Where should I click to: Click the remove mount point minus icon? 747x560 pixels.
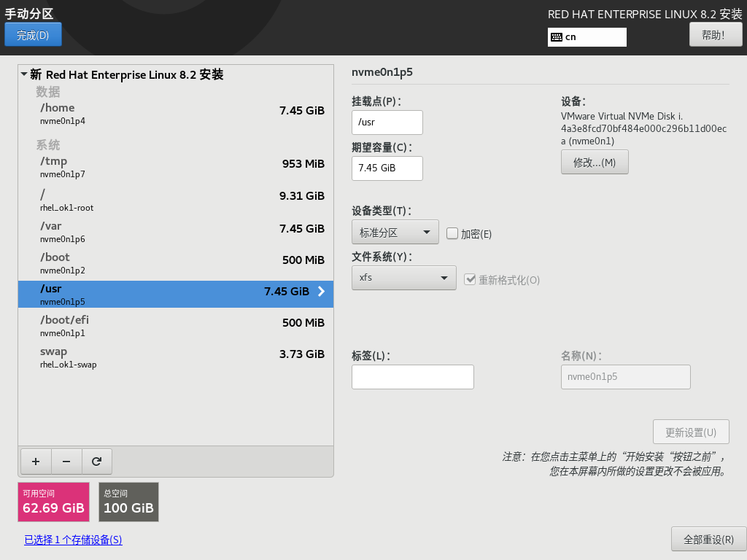[x=66, y=462]
